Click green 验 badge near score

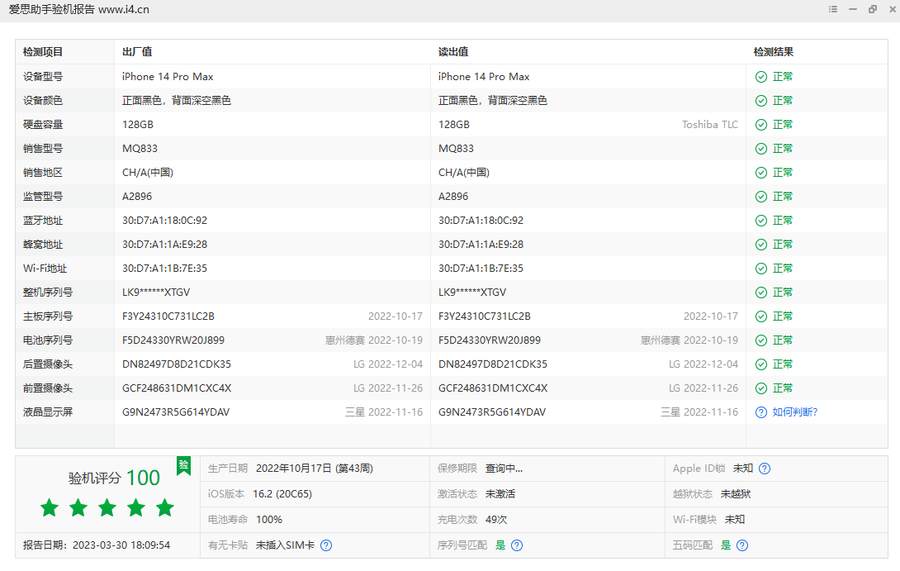point(184,465)
